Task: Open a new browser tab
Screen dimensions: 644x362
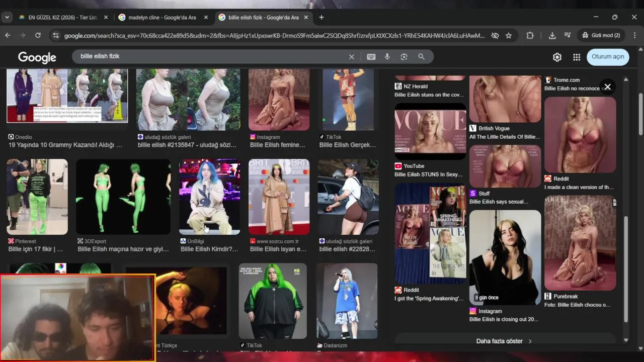Action: point(321,17)
